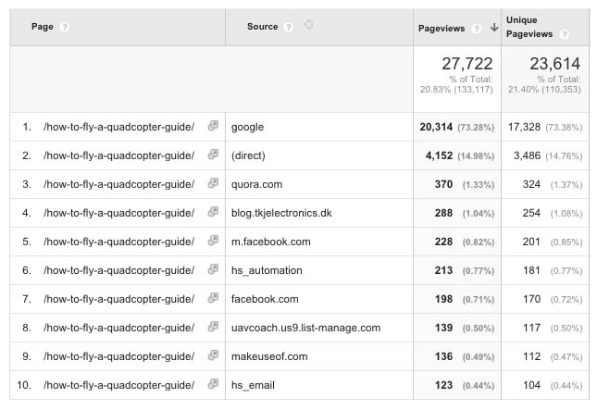Toggle sort arrow on Pageviews column
Screen dimensions: 598x410
click(x=494, y=27)
